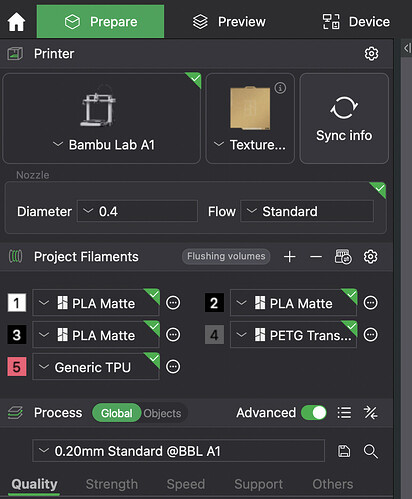This screenshot has height=499, width=412.
Task: Click the Process section layers icon
Action: pos(15,413)
